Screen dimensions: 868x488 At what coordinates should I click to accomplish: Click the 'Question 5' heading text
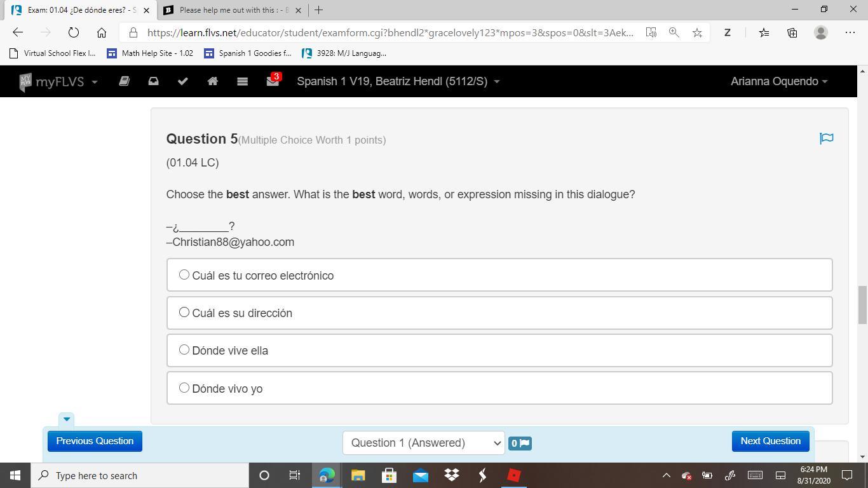[202, 139]
